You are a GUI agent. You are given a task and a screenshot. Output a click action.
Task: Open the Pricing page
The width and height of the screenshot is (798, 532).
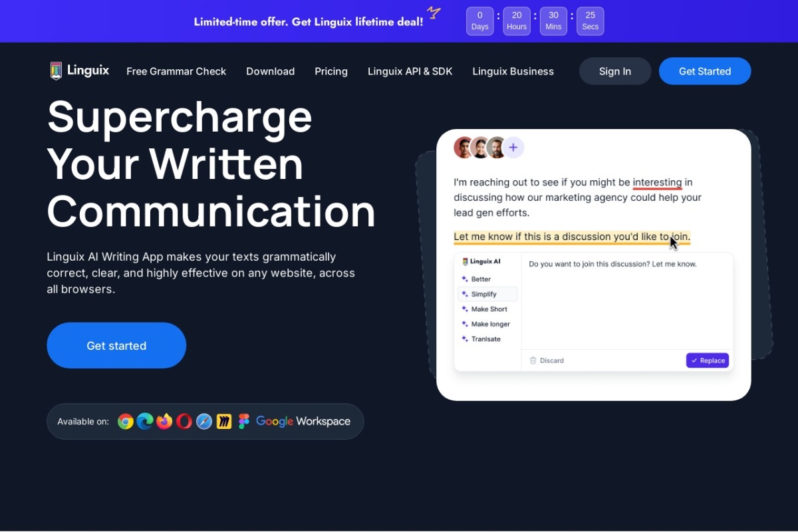tap(331, 71)
